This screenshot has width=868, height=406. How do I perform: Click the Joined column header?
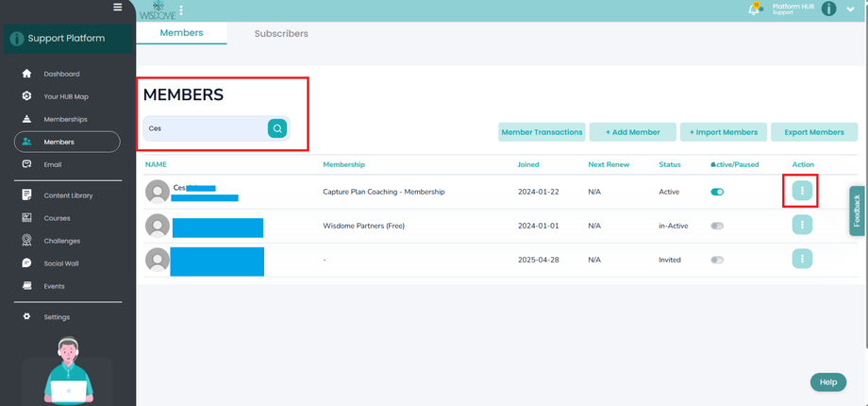[x=528, y=164]
